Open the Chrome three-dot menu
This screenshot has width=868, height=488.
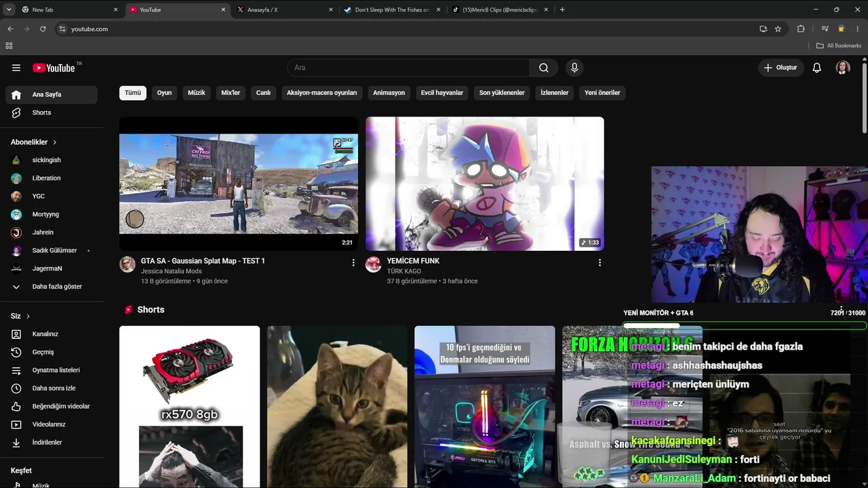pyautogui.click(x=857, y=29)
